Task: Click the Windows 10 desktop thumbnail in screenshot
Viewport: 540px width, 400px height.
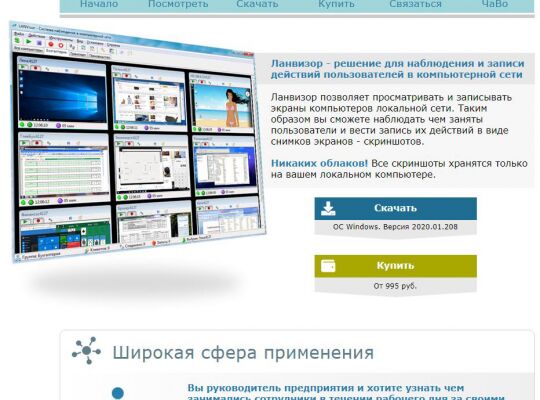Action: (62, 96)
